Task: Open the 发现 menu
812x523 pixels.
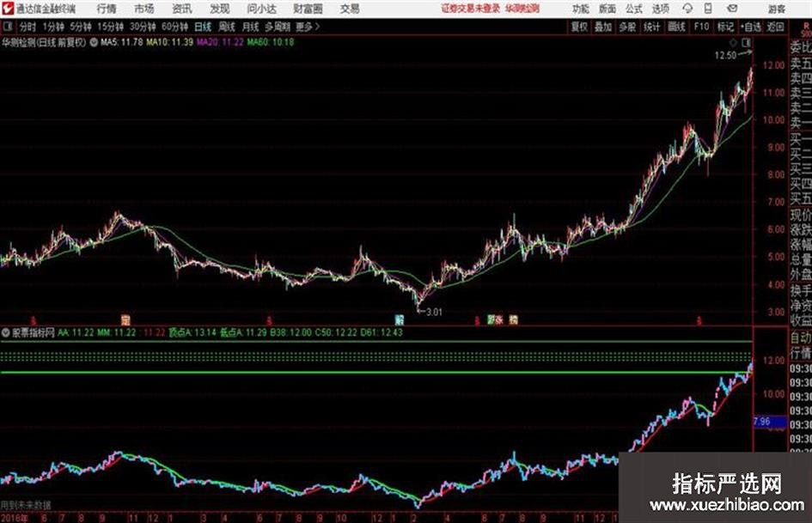Action: [220, 9]
